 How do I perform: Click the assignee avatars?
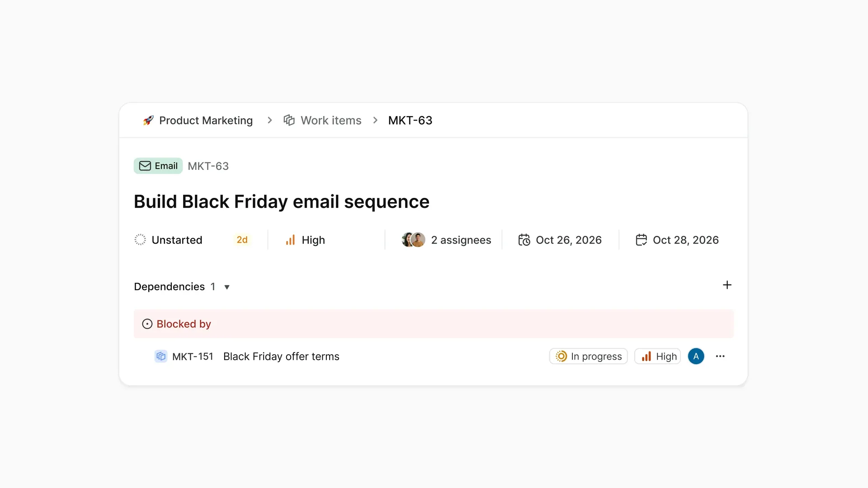[x=413, y=239]
